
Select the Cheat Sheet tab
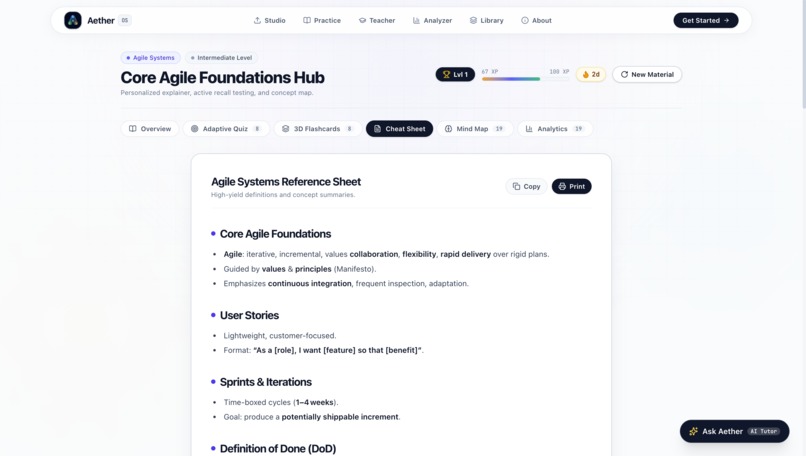(399, 129)
